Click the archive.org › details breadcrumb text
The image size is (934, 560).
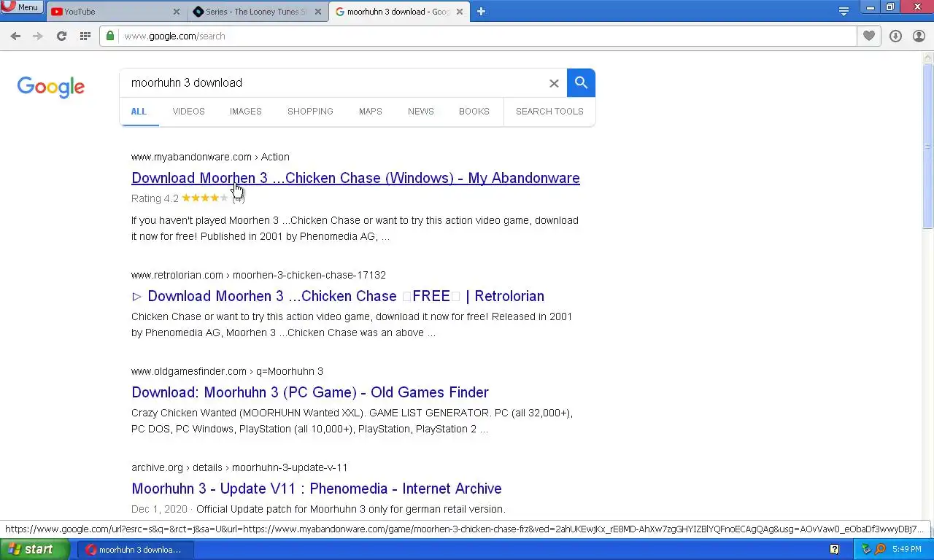tap(239, 467)
